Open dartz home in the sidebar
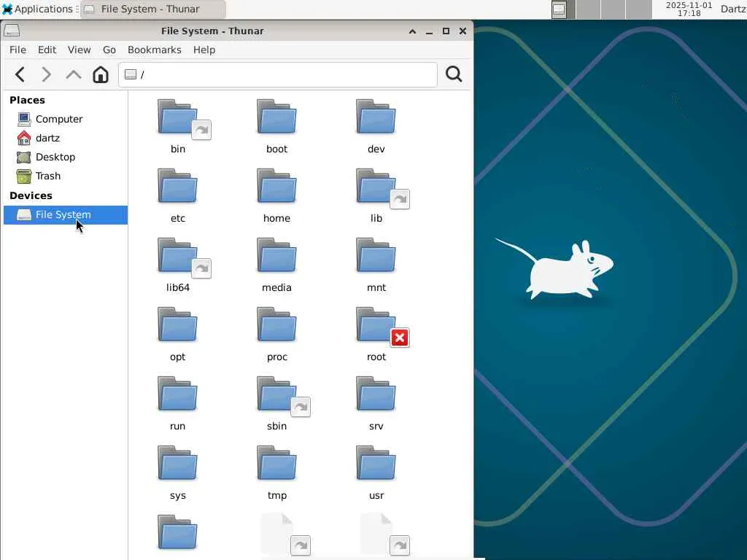 (x=66, y=138)
